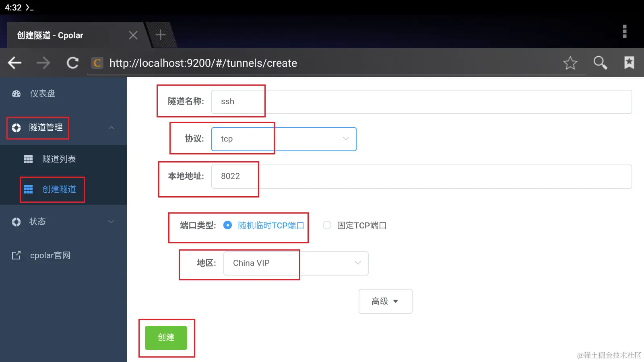Click the 隧道名称 input containing ssh

click(x=422, y=102)
